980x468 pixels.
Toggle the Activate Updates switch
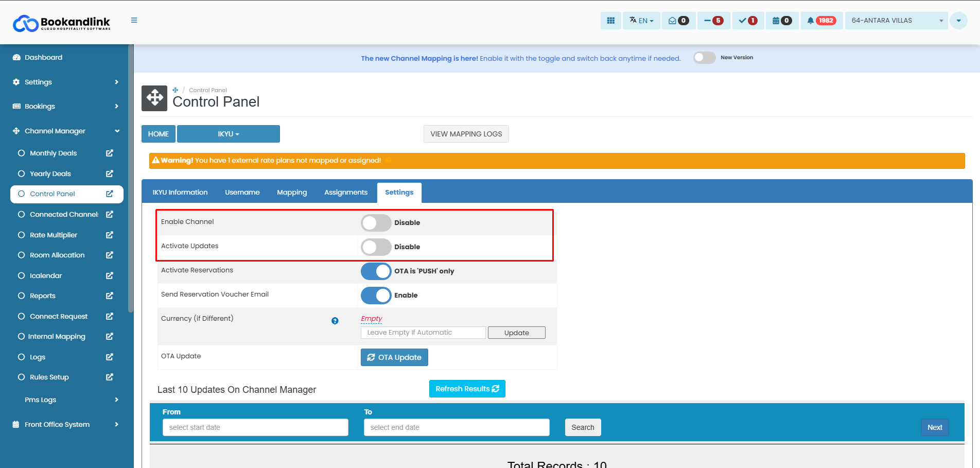pos(376,247)
